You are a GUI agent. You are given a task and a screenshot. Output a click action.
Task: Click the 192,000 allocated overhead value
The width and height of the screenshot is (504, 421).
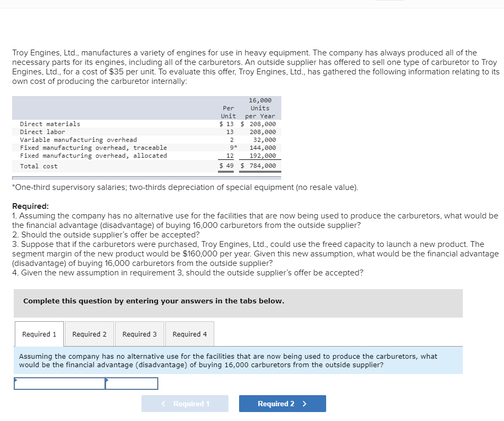[263, 156]
